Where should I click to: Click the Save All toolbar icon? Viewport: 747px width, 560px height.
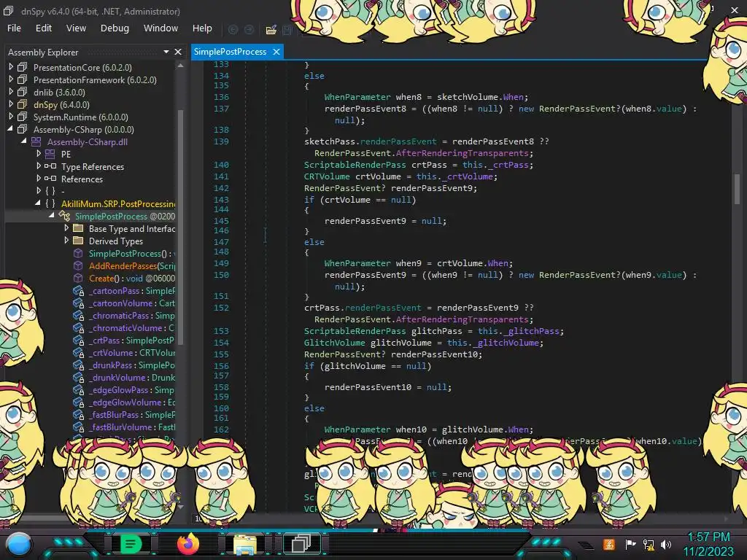click(x=287, y=29)
